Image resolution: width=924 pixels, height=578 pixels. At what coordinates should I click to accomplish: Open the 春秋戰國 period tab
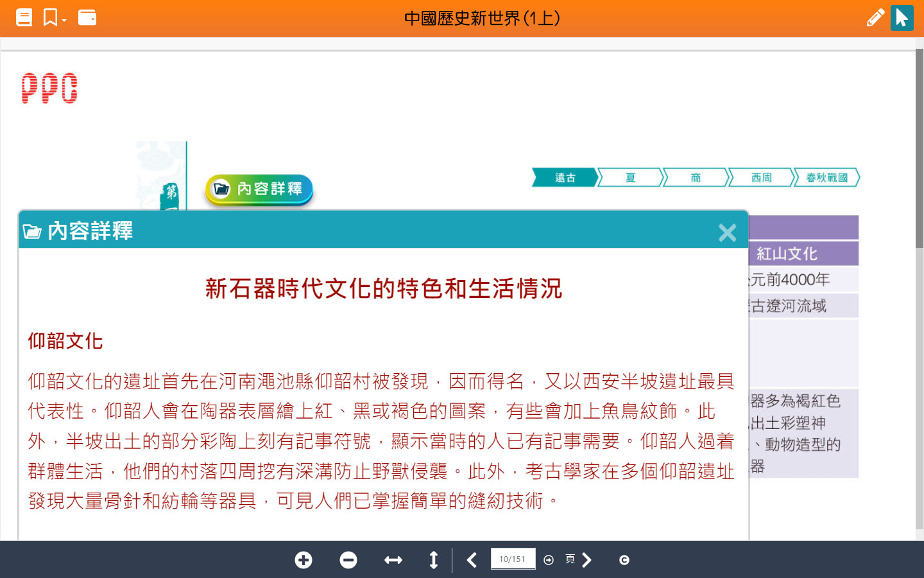coord(826,178)
